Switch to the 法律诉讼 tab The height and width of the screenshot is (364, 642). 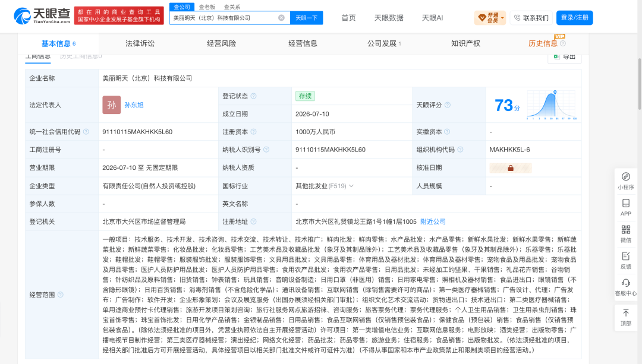pos(140,43)
